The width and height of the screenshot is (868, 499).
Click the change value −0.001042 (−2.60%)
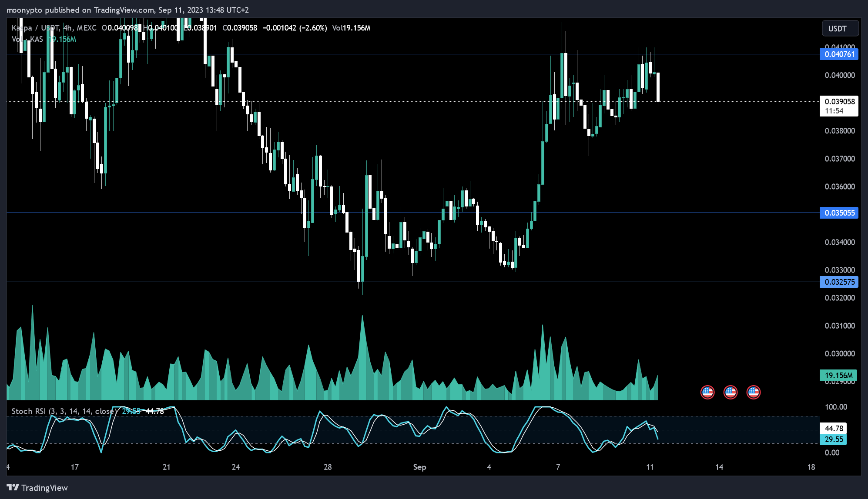(x=295, y=28)
